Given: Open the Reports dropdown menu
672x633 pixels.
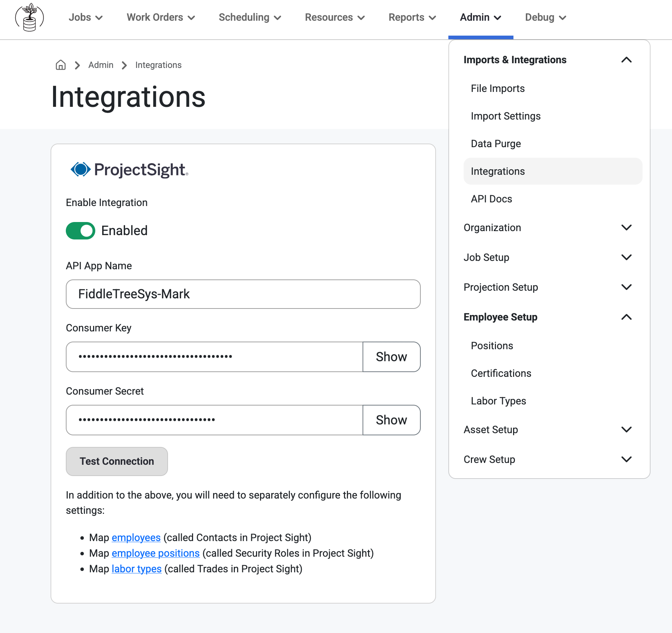Looking at the screenshot, I should pyautogui.click(x=412, y=17).
